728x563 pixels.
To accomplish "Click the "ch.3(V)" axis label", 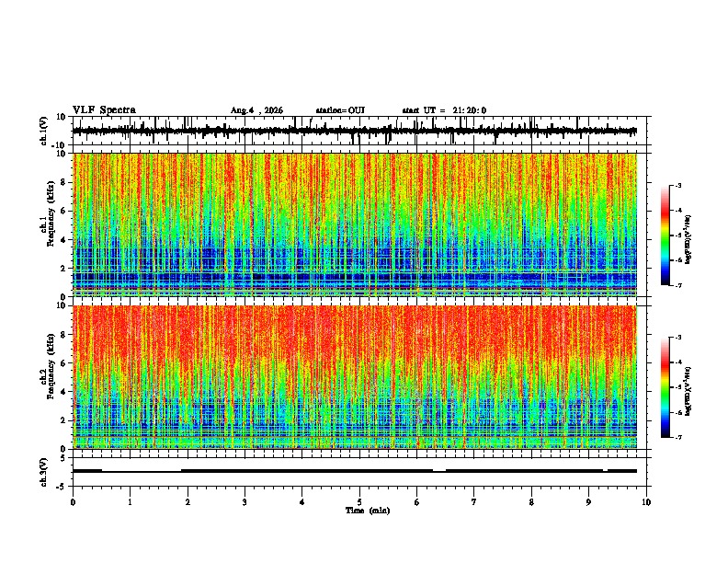I will (x=44, y=472).
